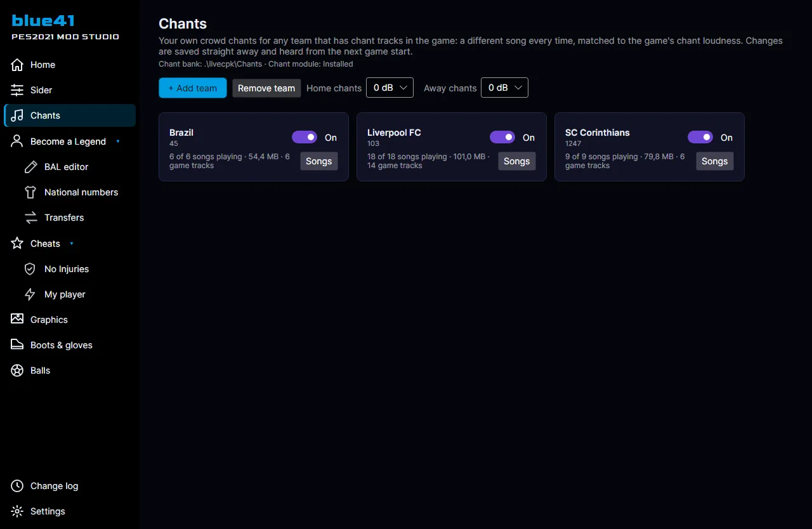Toggle SC Corinthians chants off
Image resolution: width=812 pixels, height=529 pixels.
(x=700, y=137)
